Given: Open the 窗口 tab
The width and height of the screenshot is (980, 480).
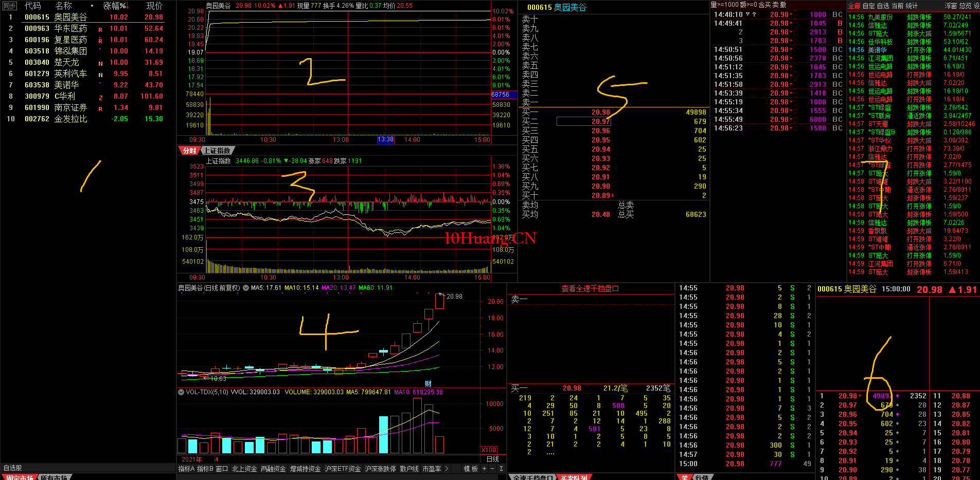Looking at the screenshot, I should point(222,469).
